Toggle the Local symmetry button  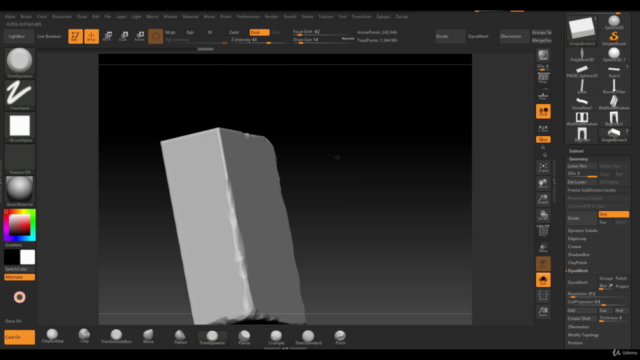coord(543,111)
